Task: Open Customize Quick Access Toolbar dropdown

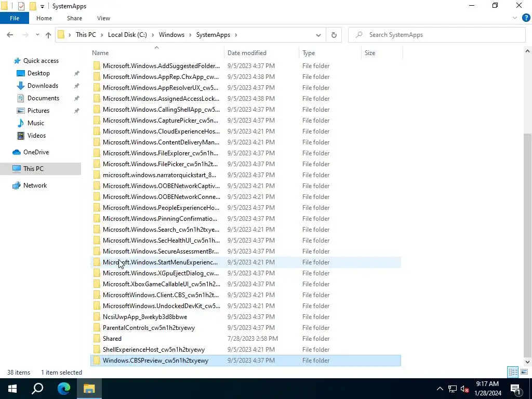Action: point(42,6)
